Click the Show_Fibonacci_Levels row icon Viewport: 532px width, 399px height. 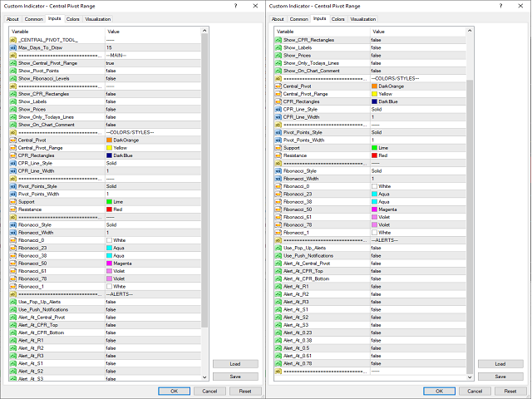coord(12,78)
